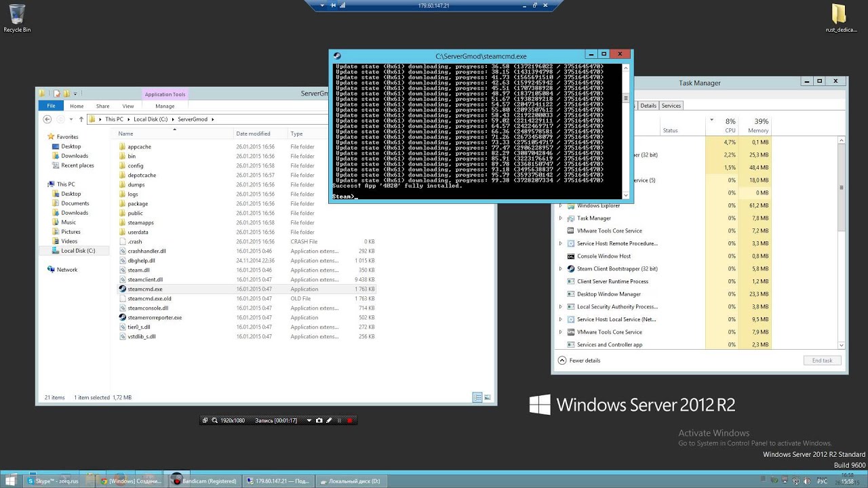This screenshot has height=488, width=868.
Task: Switch Explorer to details view icon
Action: [x=477, y=398]
